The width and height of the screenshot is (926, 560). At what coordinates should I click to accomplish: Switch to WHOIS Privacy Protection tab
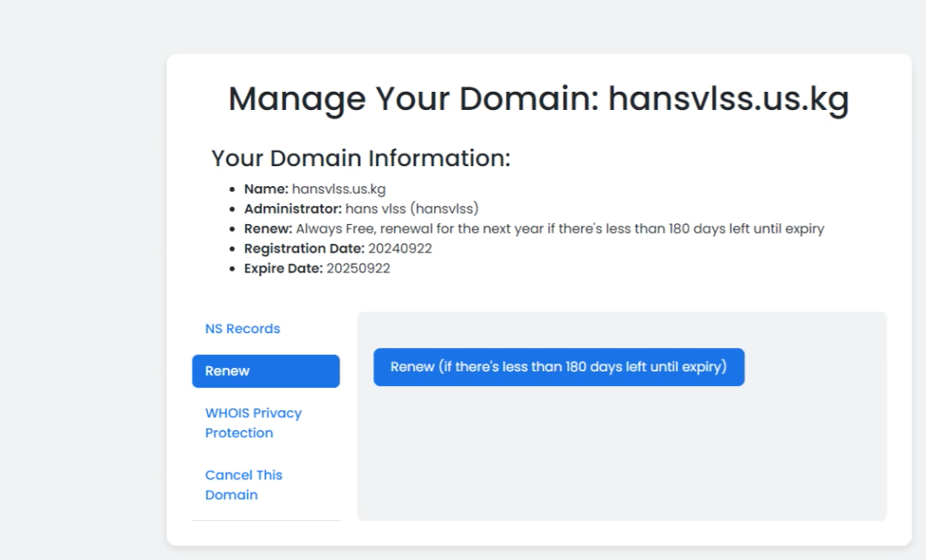tap(253, 423)
